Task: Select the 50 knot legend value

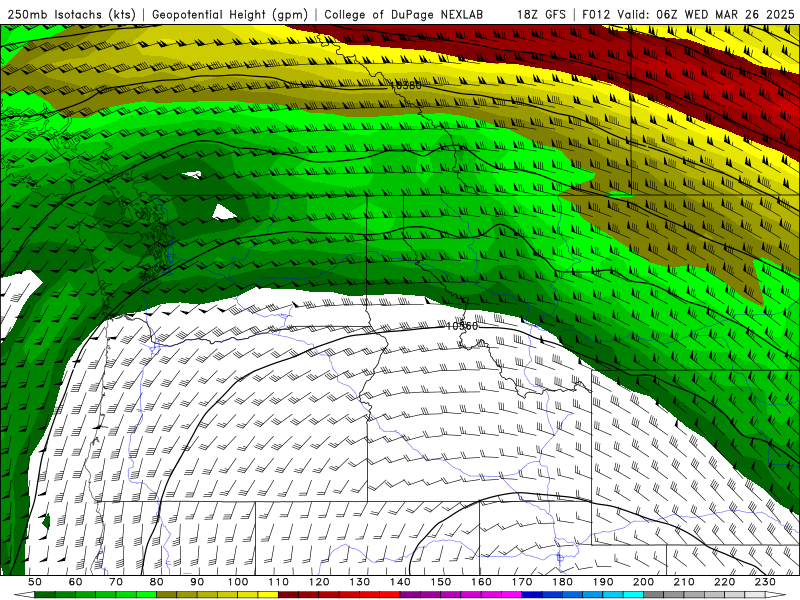Action: tap(35, 582)
